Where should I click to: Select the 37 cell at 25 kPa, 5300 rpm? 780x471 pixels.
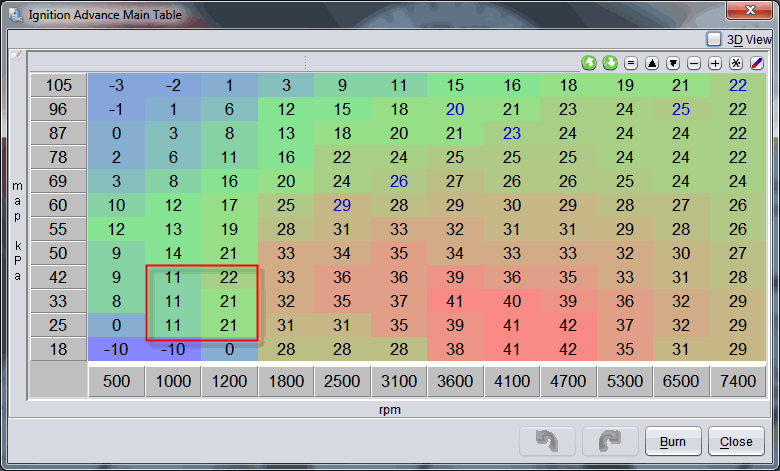tap(625, 325)
